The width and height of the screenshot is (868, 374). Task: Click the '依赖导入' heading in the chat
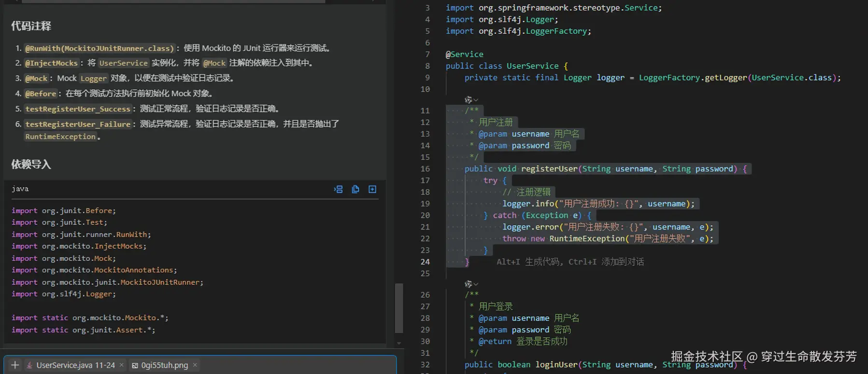click(31, 164)
